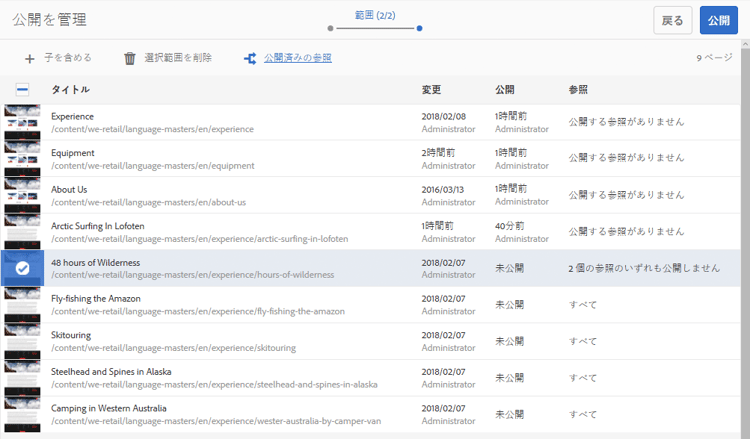Click 子を含める action label

(68, 58)
